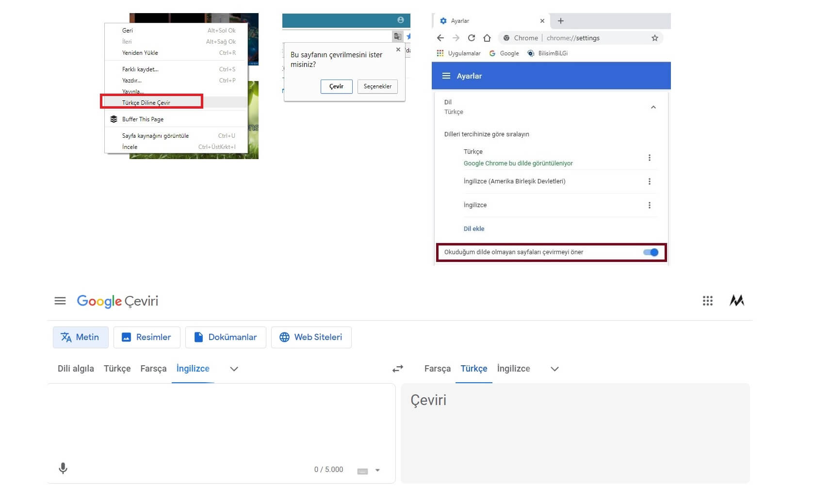
Task: Select the Web Siteleri translation mode
Action: pos(311,337)
